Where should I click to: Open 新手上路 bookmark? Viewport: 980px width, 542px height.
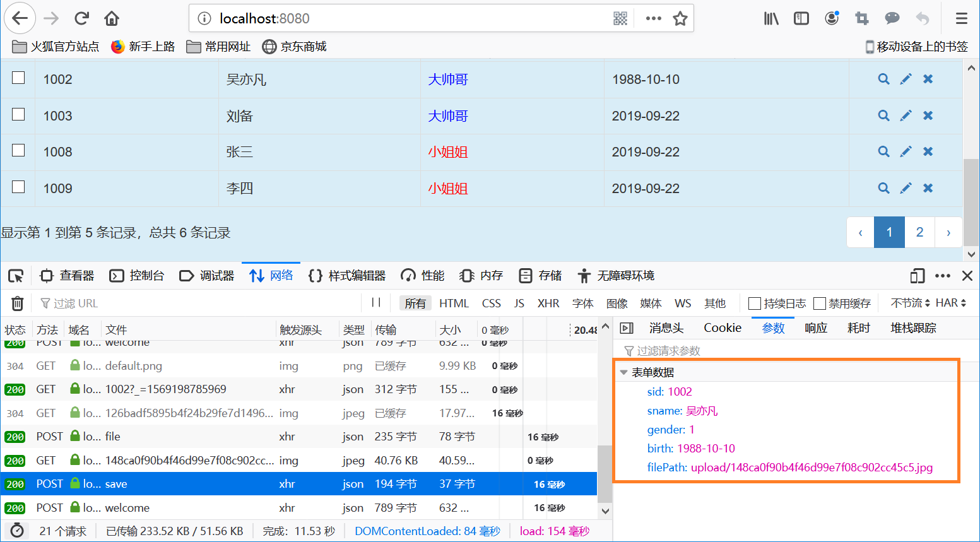point(143,47)
